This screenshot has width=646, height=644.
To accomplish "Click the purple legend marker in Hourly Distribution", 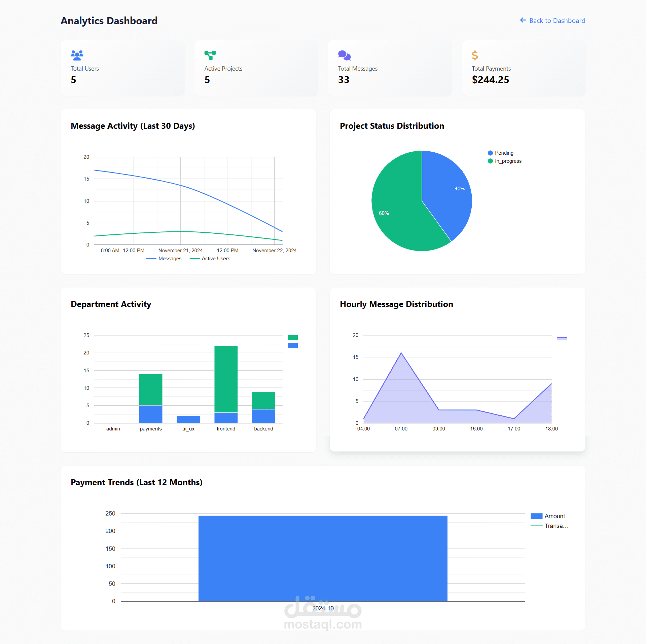I will (x=562, y=338).
